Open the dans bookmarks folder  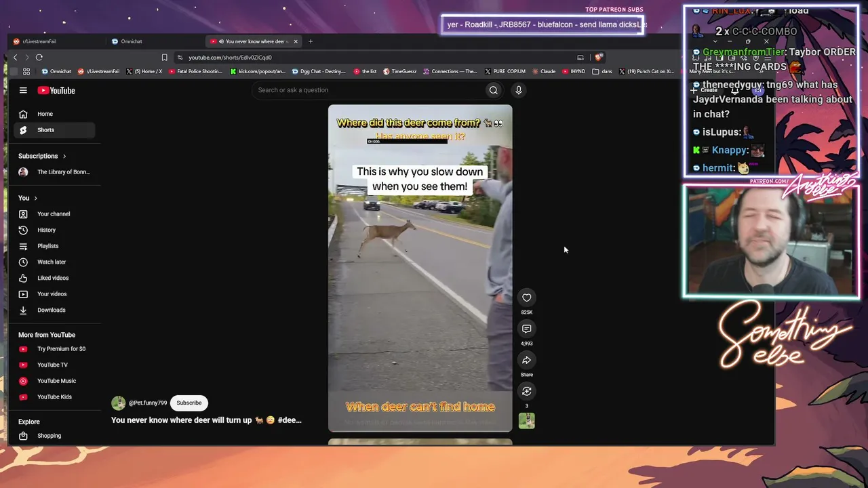[x=602, y=71]
